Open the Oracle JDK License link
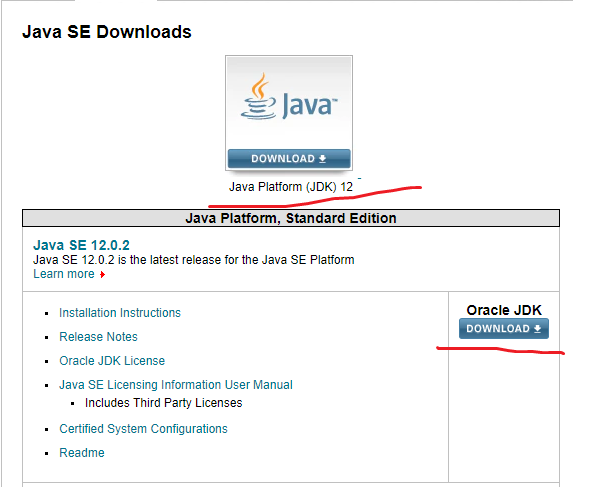The width and height of the screenshot is (603, 503). tap(112, 361)
